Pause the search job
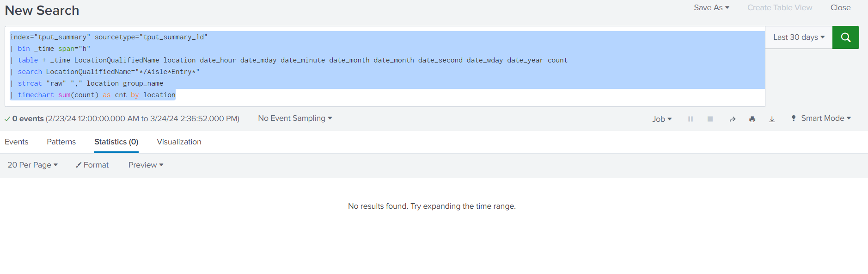This screenshot has width=868, height=274. [x=691, y=119]
